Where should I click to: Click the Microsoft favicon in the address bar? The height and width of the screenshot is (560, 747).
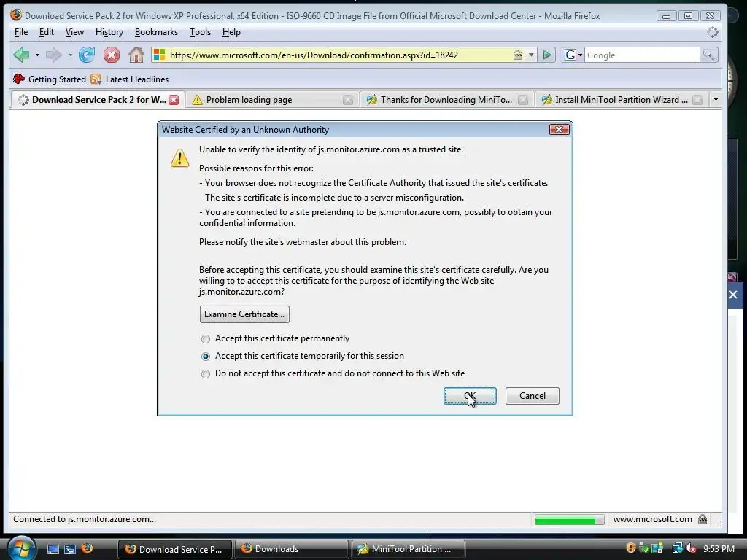coord(159,55)
